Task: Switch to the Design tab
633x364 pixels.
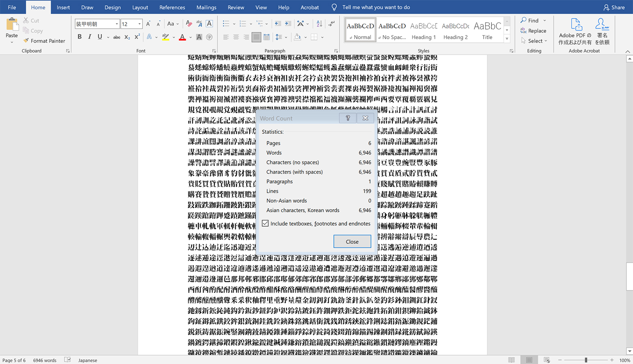Action: coord(112,7)
